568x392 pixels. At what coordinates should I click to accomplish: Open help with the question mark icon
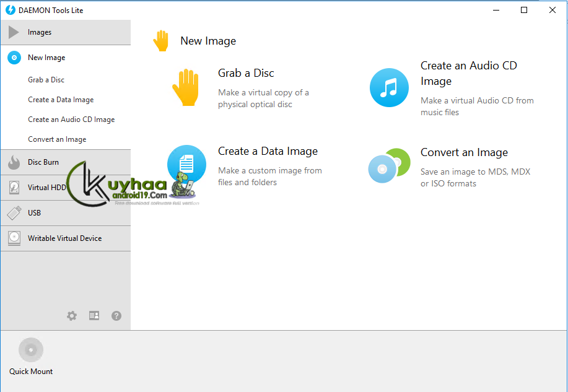click(x=116, y=316)
